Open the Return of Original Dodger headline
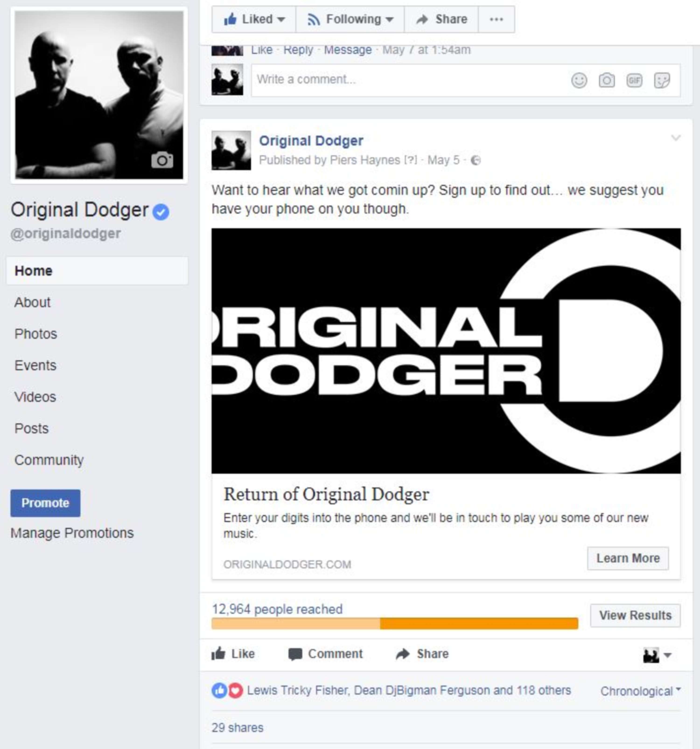Screen dimensions: 700x749 tap(326, 495)
